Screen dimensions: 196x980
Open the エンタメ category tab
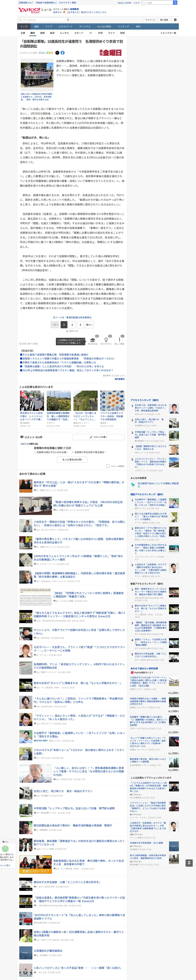click(x=64, y=33)
